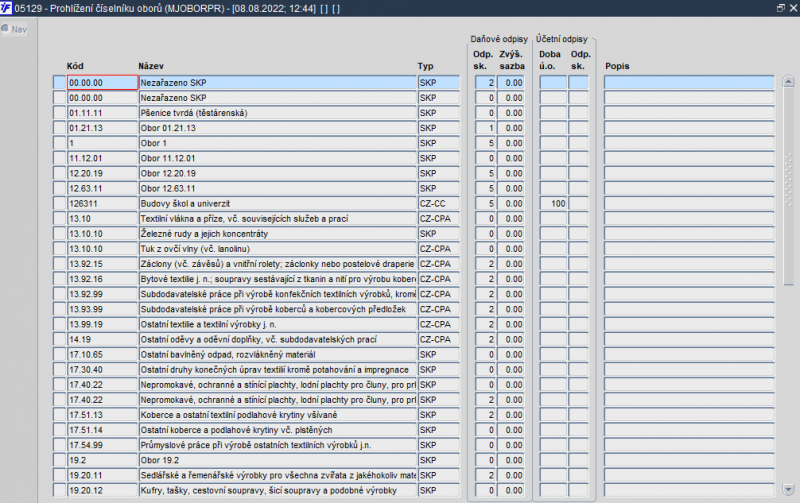The height and width of the screenshot is (503, 800).
Task: Click code 14.19
Action: click(102, 339)
